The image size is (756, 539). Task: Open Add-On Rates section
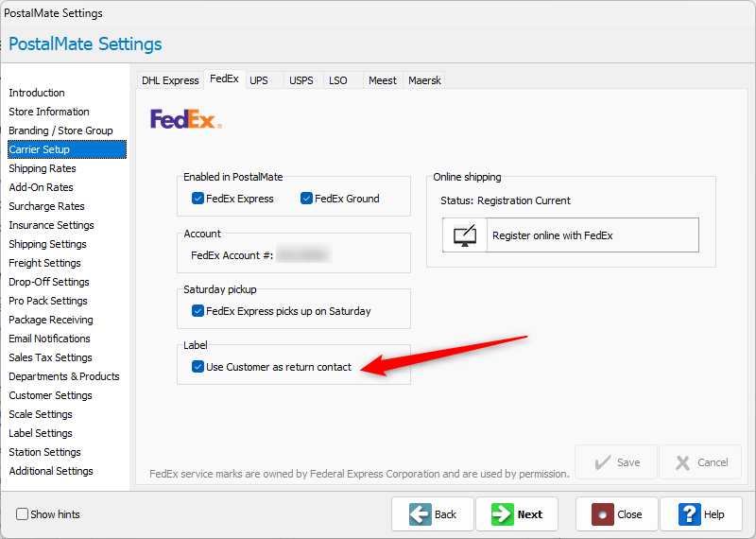pyautogui.click(x=41, y=187)
